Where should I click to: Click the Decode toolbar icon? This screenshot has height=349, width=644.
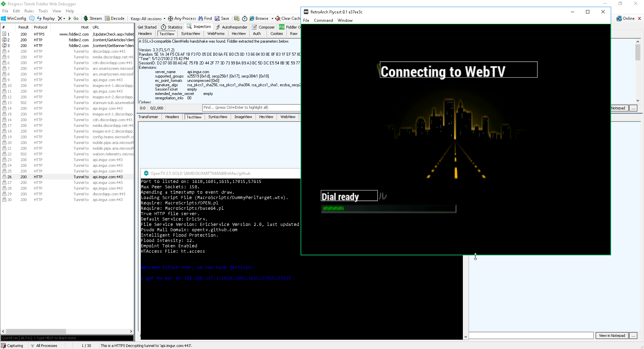coord(114,18)
